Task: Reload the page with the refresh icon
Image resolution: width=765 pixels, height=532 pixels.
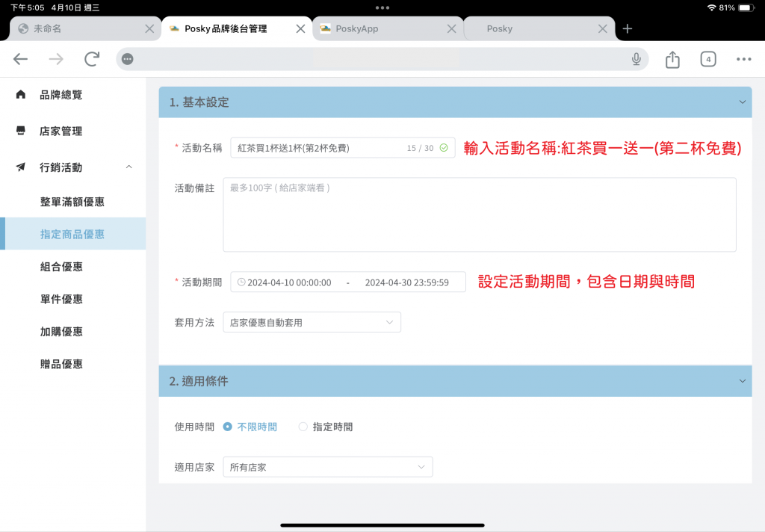Action: click(92, 59)
